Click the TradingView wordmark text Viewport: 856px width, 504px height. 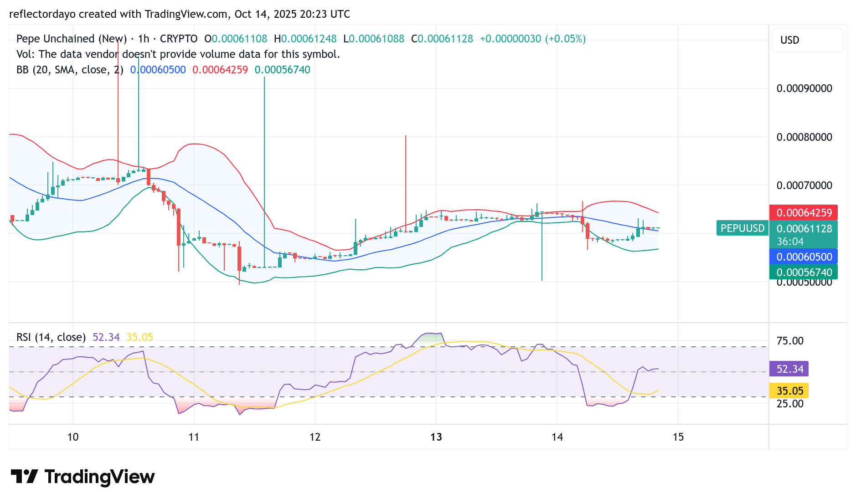99,477
